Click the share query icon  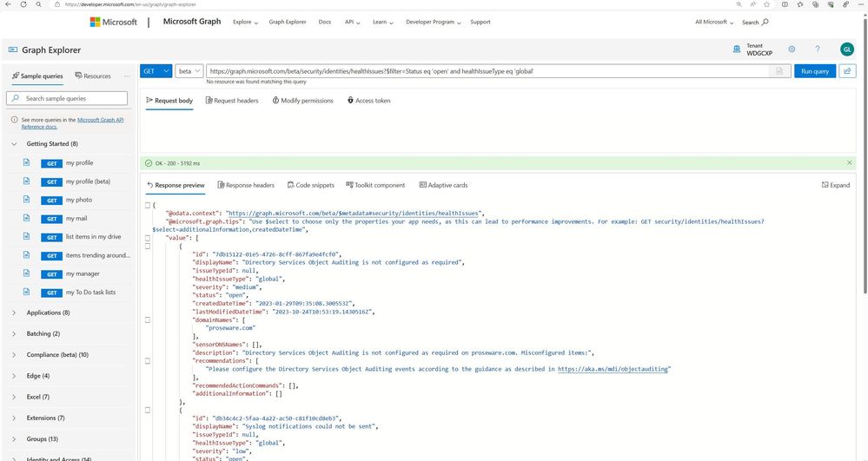(x=847, y=71)
